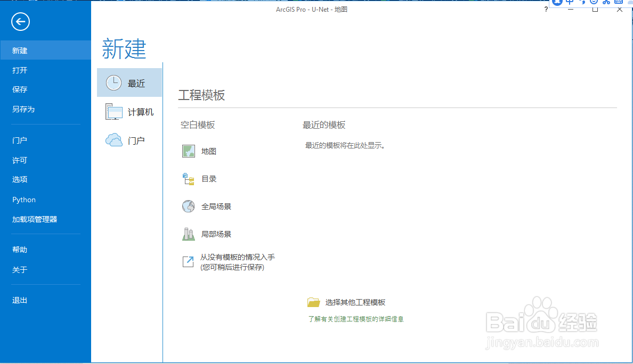Click the 局部场景 buildings icon
The image size is (633, 364).
pos(189,234)
